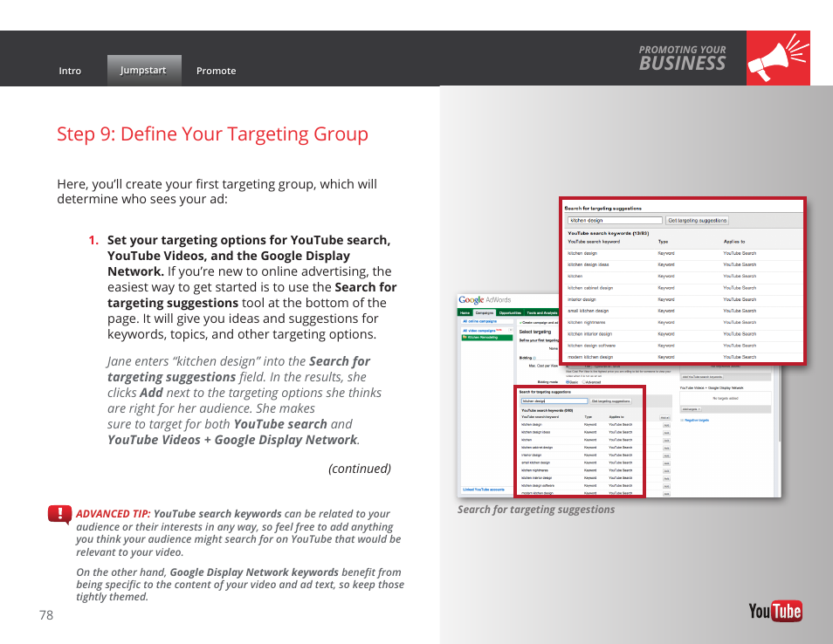Click the Kitchen Remodeling campaign folder icon
Screen dimensions: 833x644
pos(465,337)
